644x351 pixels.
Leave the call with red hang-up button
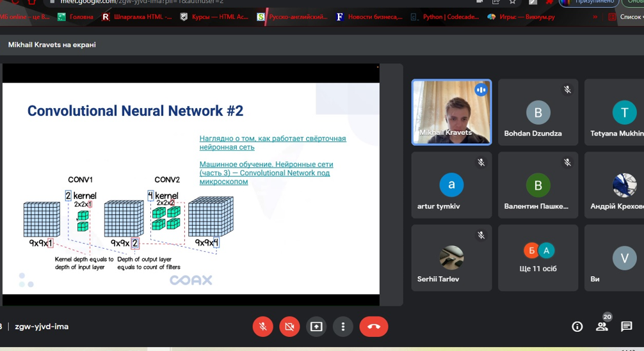(374, 327)
